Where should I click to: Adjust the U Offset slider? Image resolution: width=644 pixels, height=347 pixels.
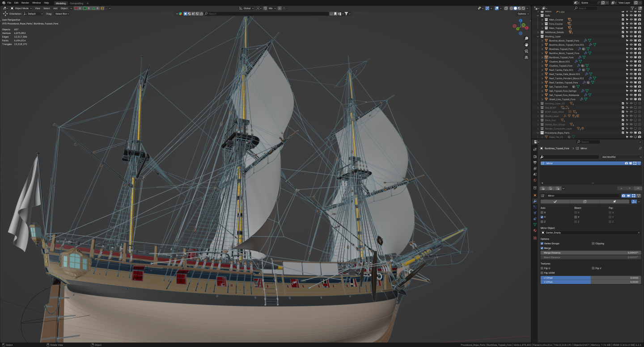[591, 278]
